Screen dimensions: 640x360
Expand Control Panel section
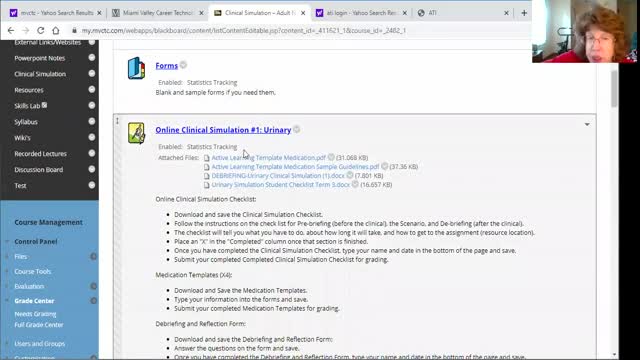pyautogui.click(x=36, y=242)
